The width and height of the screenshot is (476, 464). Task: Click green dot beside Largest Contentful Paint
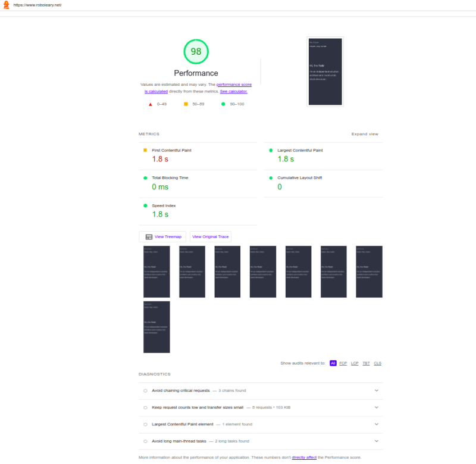(271, 150)
